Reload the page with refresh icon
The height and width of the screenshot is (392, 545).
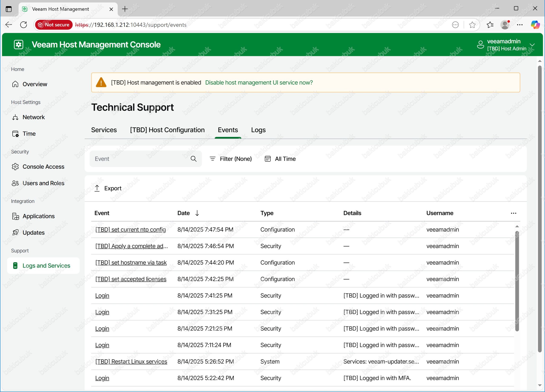24,25
